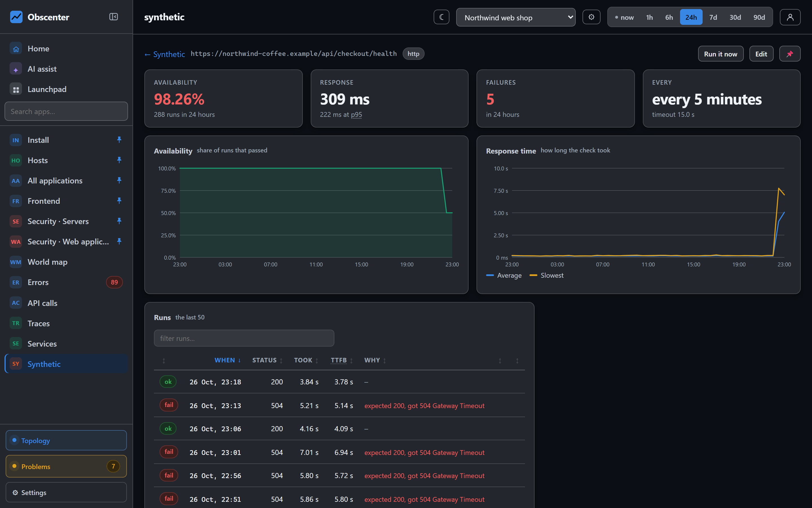Image resolution: width=812 pixels, height=508 pixels.
Task: Click the Edit button
Action: 761,54
